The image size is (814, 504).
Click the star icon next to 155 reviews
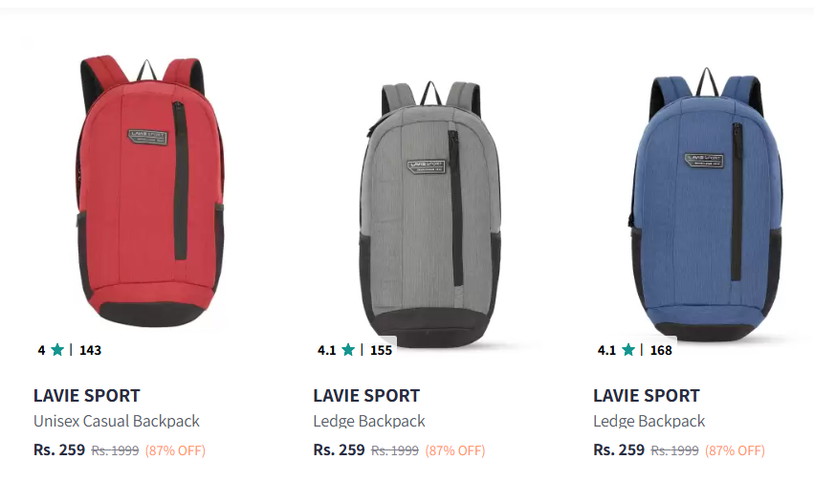pos(348,350)
